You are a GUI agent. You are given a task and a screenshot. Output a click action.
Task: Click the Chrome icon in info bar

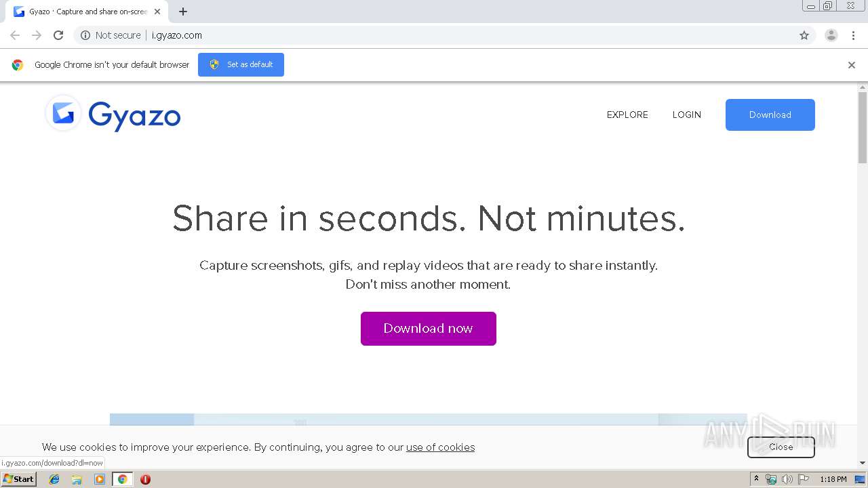(18, 65)
